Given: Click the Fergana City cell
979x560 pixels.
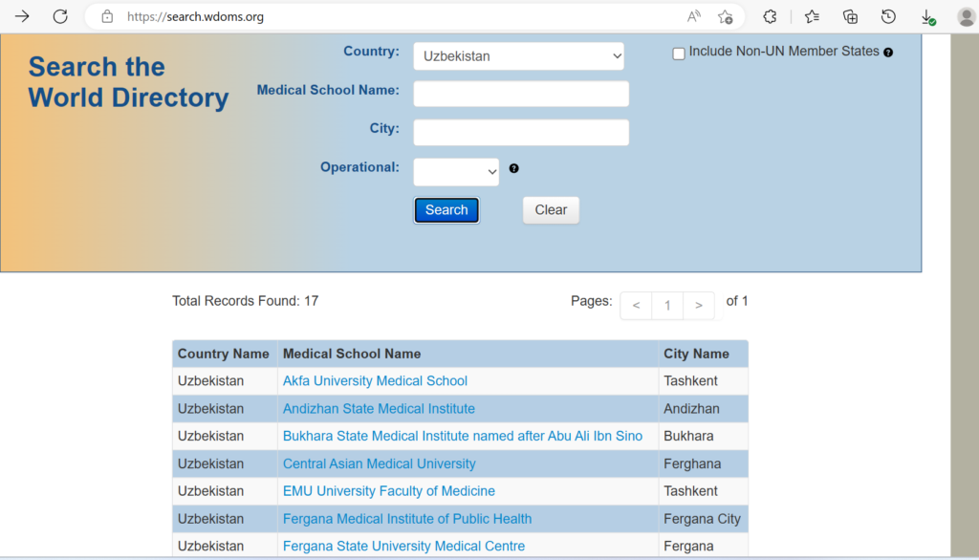Looking at the screenshot, I should pos(702,519).
